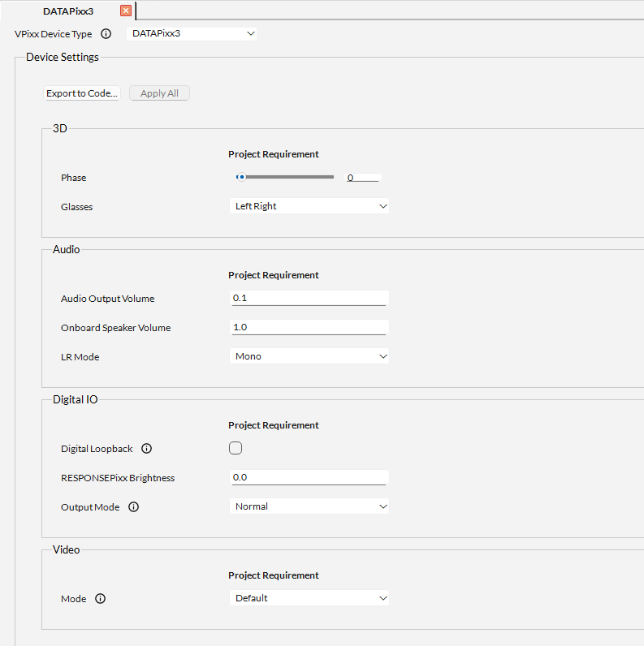Screen dimensions: 644x646
Task: Click the Digital Loopback label
Action: pos(97,449)
